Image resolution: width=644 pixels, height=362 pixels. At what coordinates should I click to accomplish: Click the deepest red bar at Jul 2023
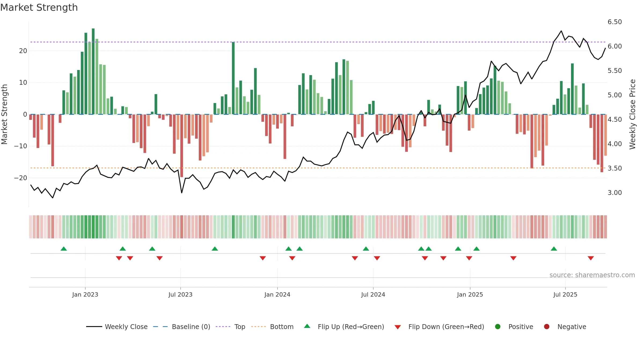(x=182, y=146)
